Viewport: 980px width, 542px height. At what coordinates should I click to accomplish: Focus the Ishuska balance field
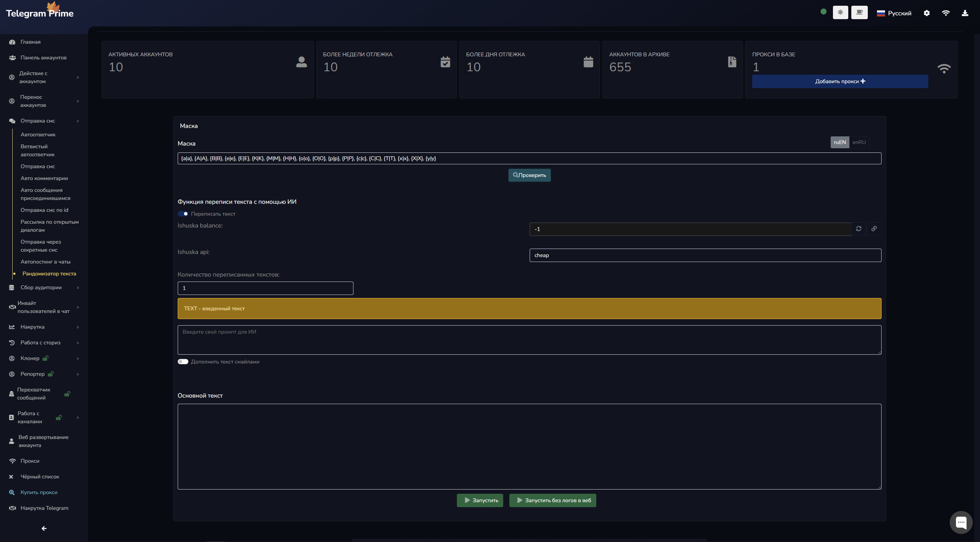pos(690,229)
